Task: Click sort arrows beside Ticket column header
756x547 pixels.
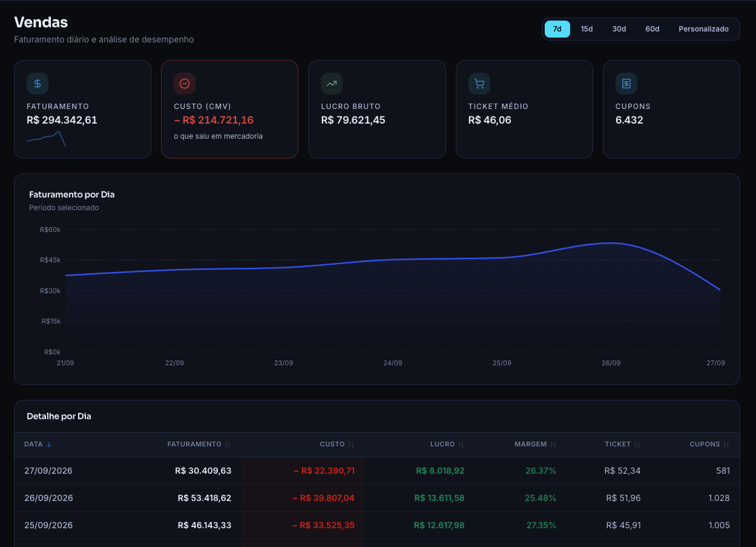Action: 637,445
